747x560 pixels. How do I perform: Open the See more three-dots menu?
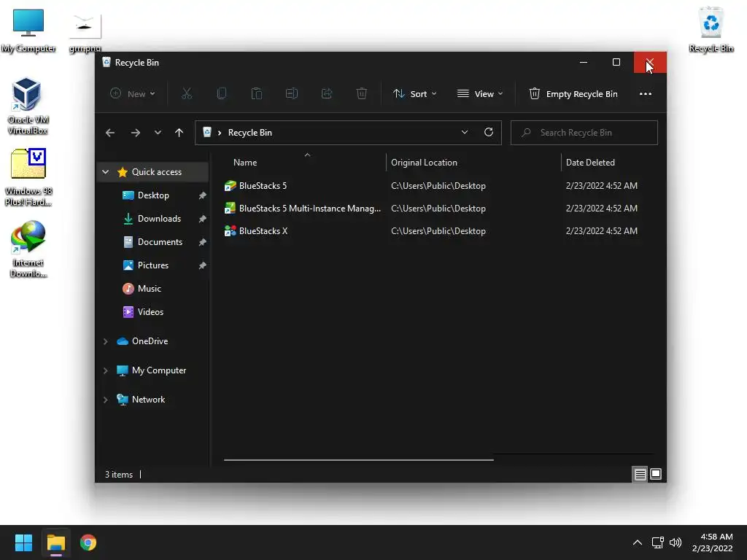point(646,94)
